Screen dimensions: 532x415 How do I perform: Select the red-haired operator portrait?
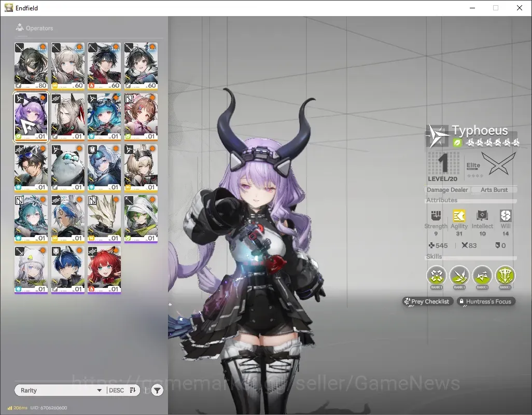tap(104, 270)
